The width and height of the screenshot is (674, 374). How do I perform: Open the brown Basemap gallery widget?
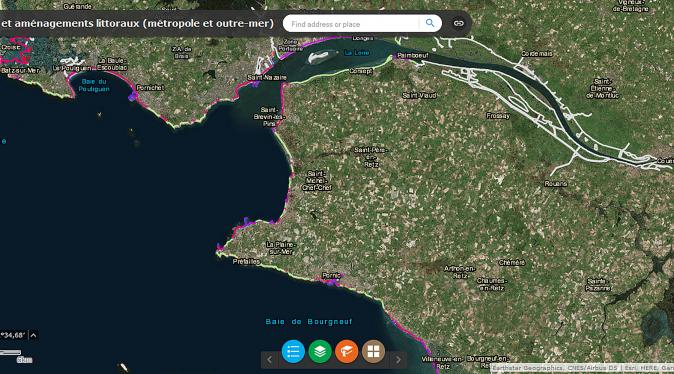[373, 351]
